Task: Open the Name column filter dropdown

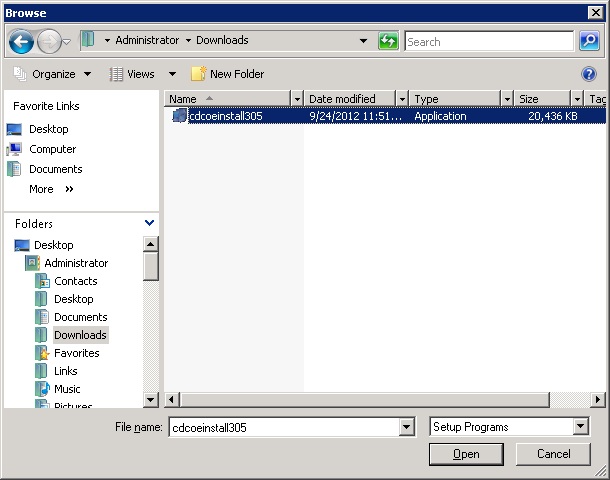Action: click(x=297, y=99)
